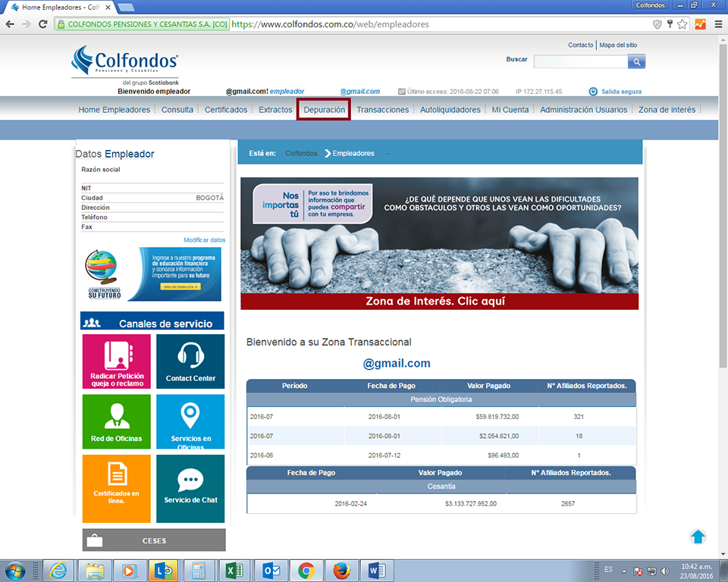
Task: Click the Modificar datos link
Action: (x=204, y=240)
